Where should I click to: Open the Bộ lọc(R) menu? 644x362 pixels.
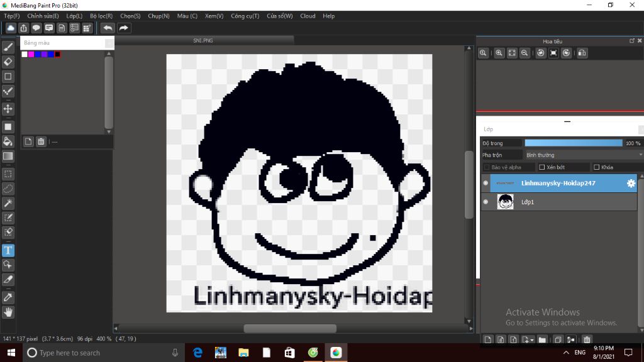click(101, 16)
